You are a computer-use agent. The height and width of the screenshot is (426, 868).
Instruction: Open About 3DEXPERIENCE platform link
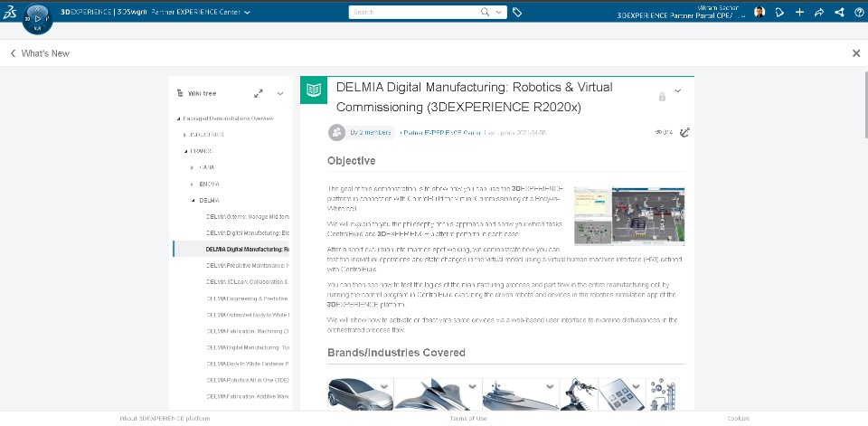tap(165, 418)
